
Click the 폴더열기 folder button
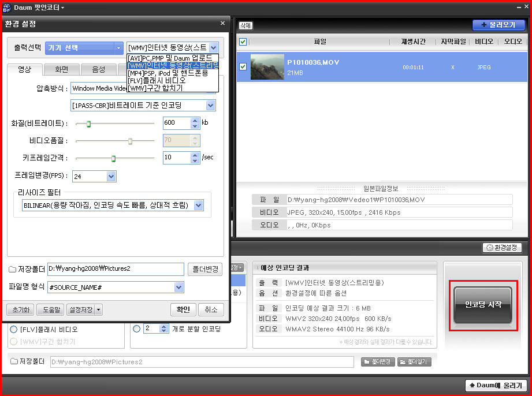414,362
